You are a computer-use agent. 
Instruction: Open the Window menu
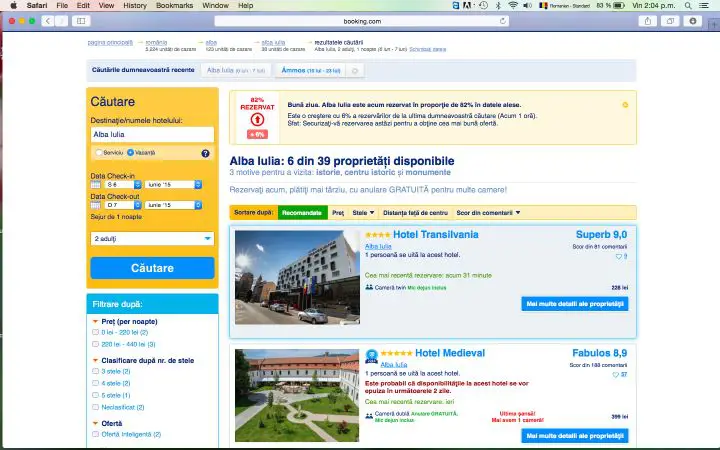click(x=215, y=6)
